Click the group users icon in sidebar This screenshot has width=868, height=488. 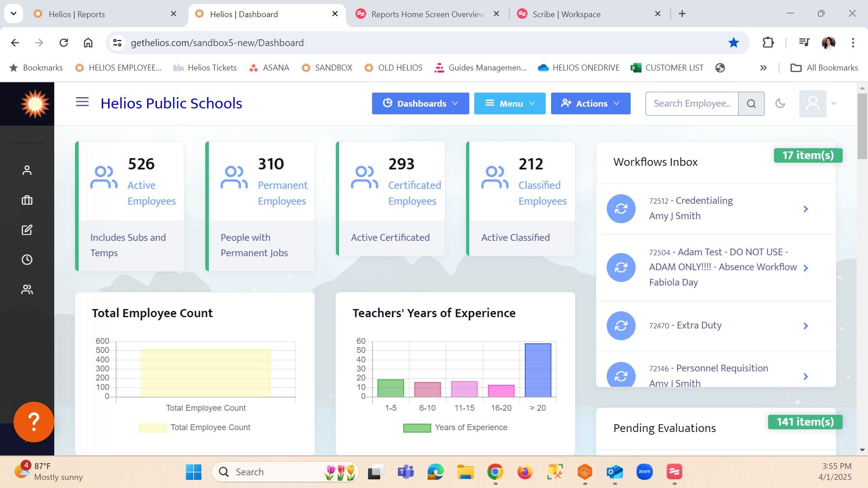[27, 290]
